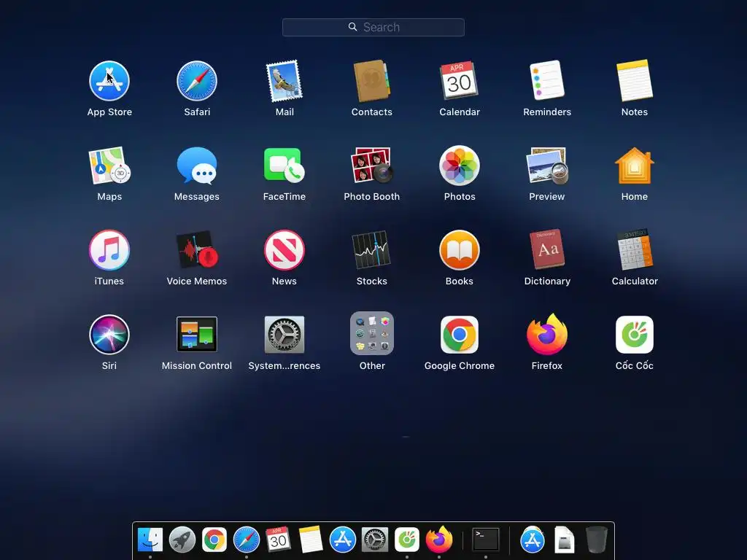Open Firefox from the Dock
Image resolution: width=747 pixels, height=560 pixels.
[438, 540]
